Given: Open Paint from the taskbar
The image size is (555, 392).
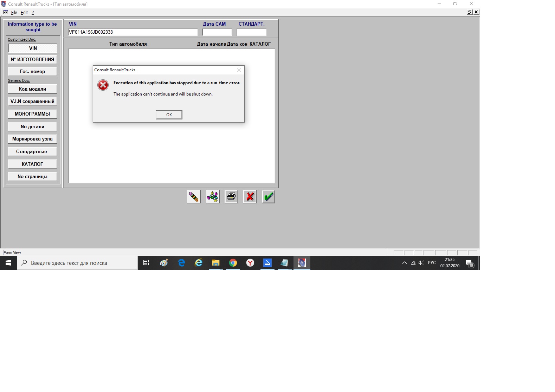Looking at the screenshot, I should tap(164, 263).
